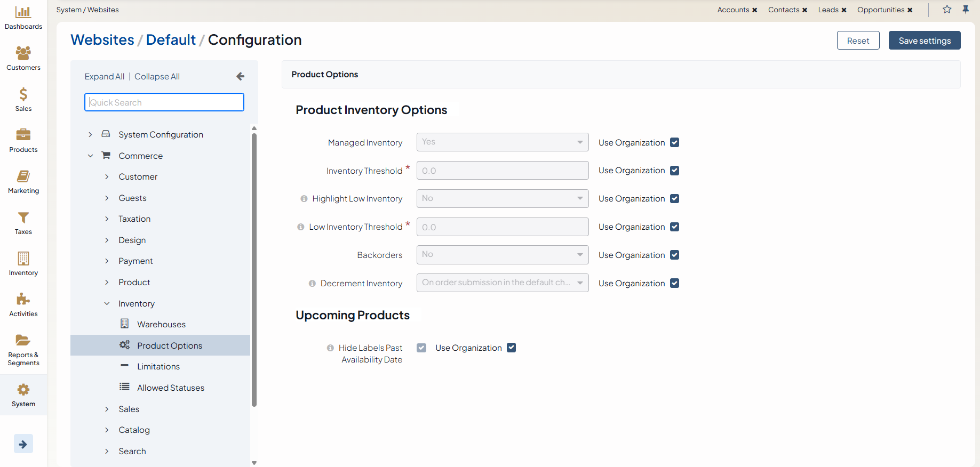Open the Decrement Inventory dropdown
980x467 pixels.
pos(502,283)
